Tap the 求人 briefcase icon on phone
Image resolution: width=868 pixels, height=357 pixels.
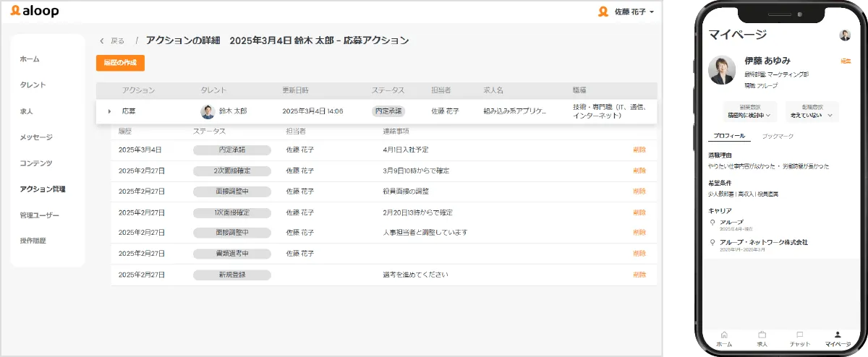(762, 335)
